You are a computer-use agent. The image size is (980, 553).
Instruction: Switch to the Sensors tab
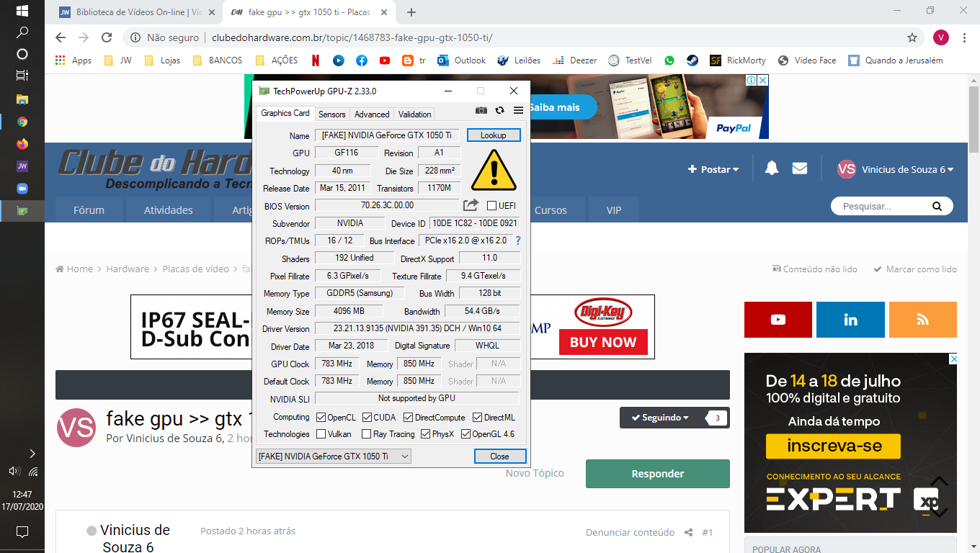tap(332, 114)
